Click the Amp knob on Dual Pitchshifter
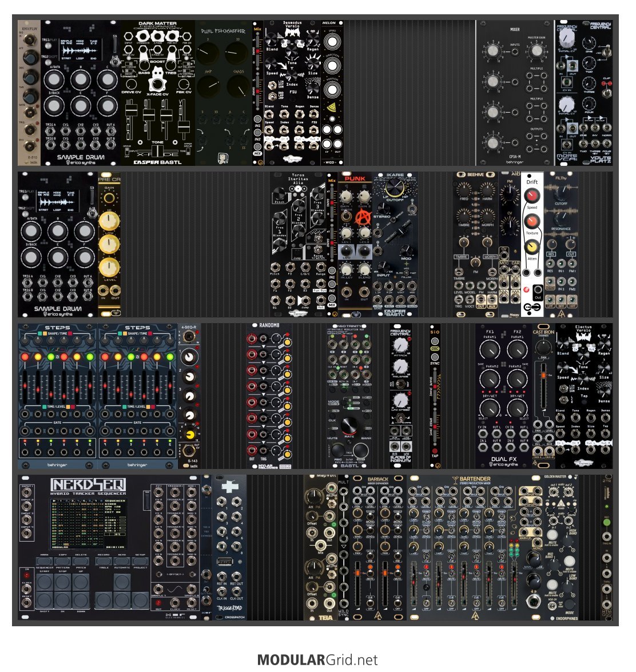 (x=208, y=86)
